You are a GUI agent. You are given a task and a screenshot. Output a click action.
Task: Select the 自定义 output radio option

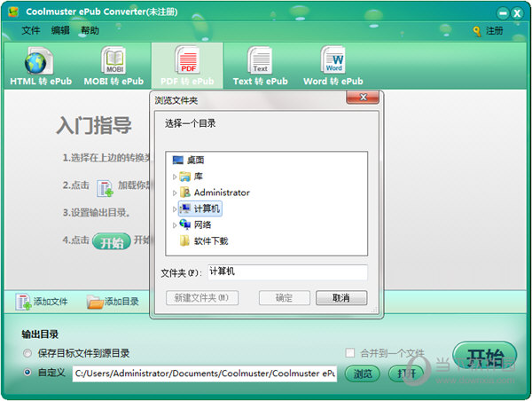pyautogui.click(x=27, y=372)
